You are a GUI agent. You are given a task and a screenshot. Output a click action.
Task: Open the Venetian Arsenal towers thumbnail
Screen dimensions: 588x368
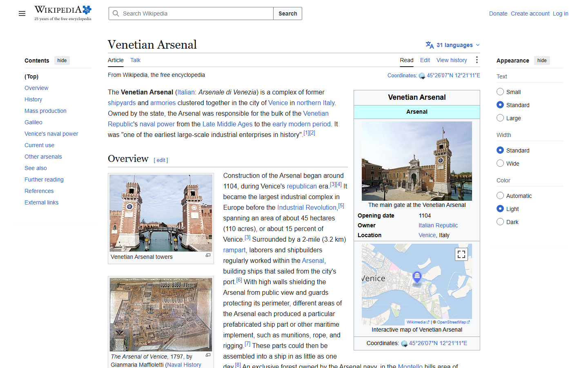[x=161, y=213]
